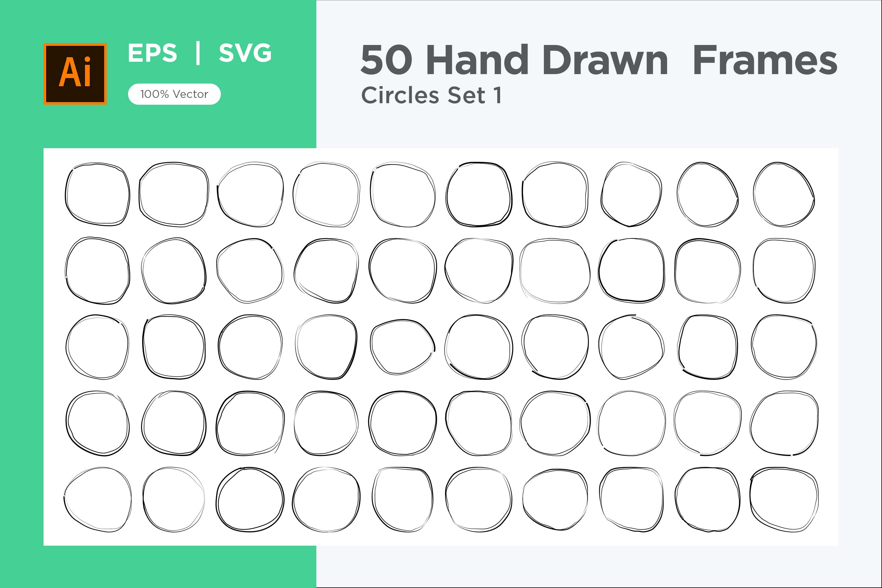Select the first circle frame in the top row
Viewport: 882px width, 588px height.
[98, 194]
